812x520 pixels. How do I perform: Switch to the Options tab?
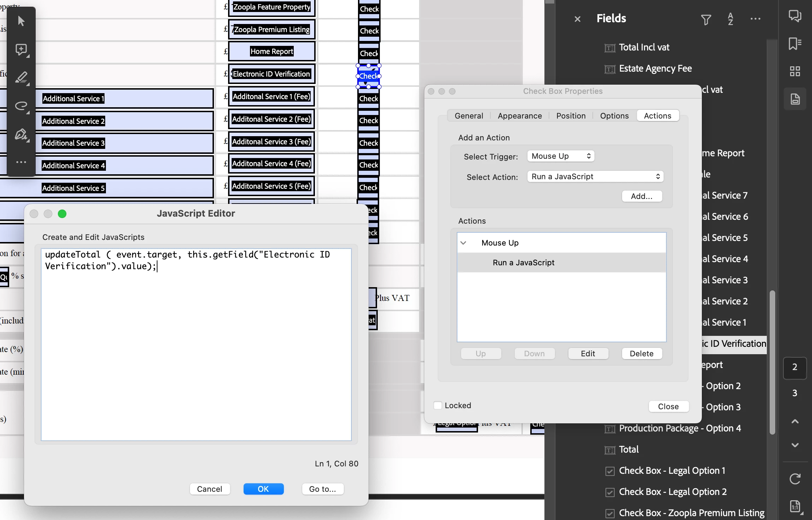(x=614, y=116)
